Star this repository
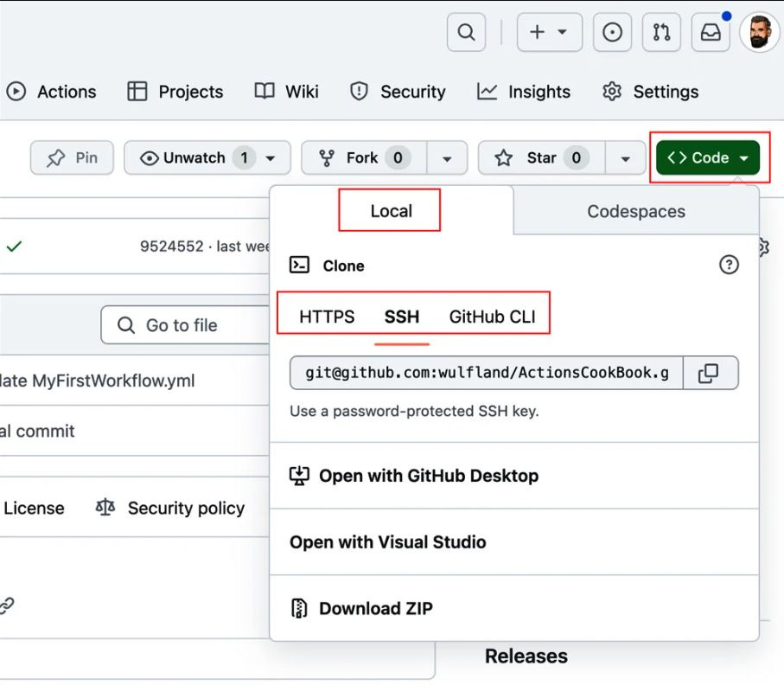 pos(541,157)
